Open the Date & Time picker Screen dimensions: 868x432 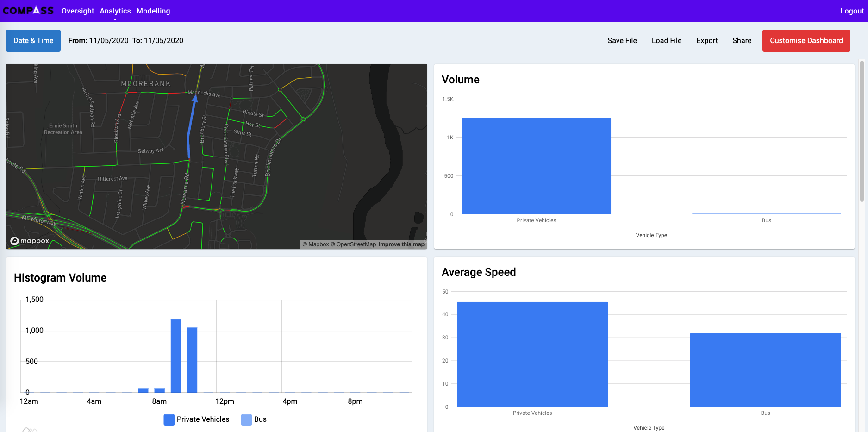[33, 41]
